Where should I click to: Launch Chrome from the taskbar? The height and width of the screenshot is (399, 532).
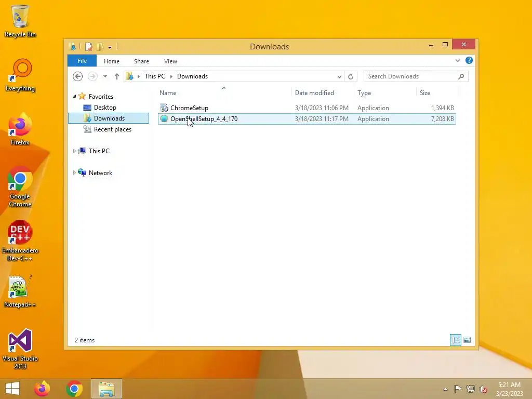pyautogui.click(x=74, y=389)
